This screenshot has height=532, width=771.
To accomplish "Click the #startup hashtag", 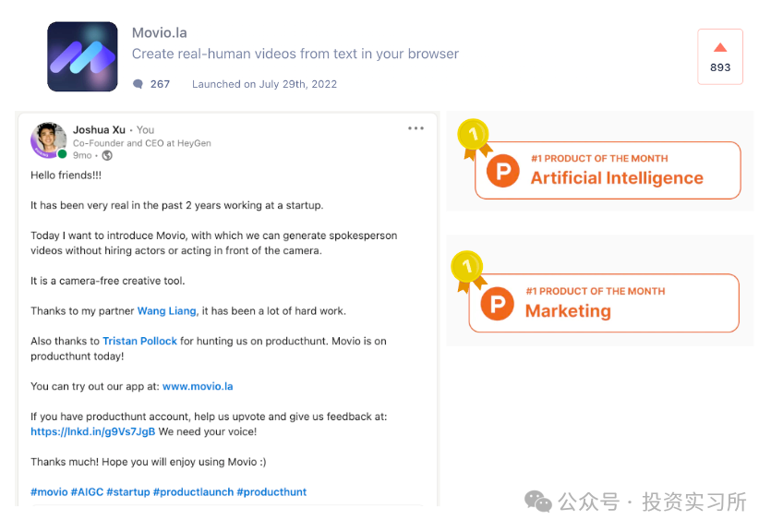I will click(127, 491).
